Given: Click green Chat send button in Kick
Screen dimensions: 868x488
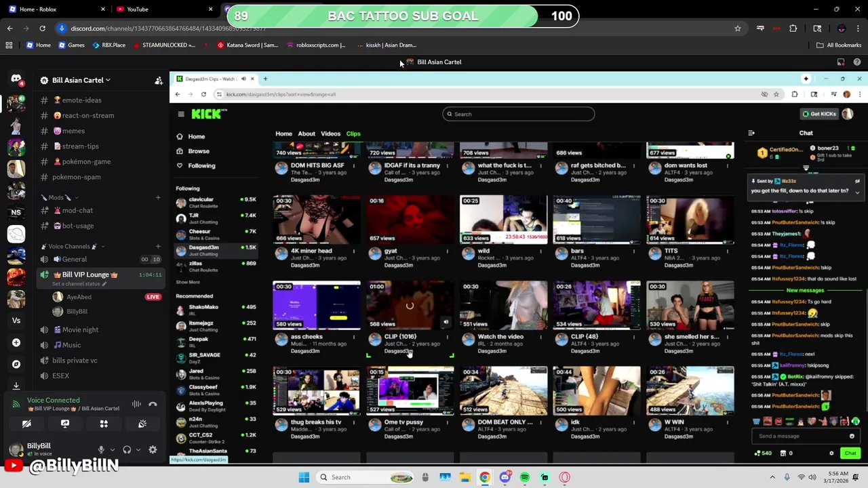Looking at the screenshot, I should click(x=850, y=453).
